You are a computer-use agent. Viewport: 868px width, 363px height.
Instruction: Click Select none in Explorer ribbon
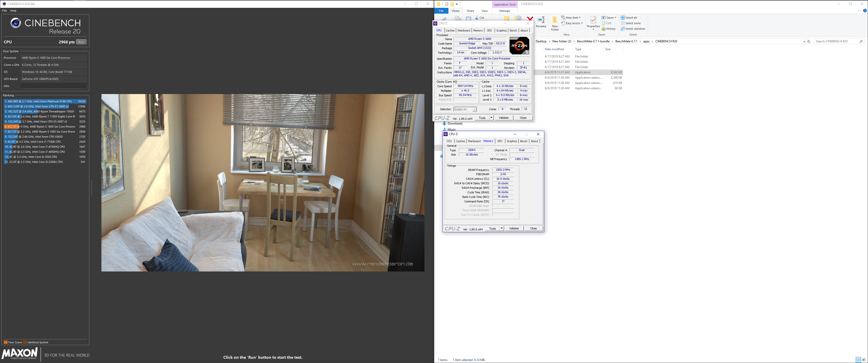click(631, 24)
